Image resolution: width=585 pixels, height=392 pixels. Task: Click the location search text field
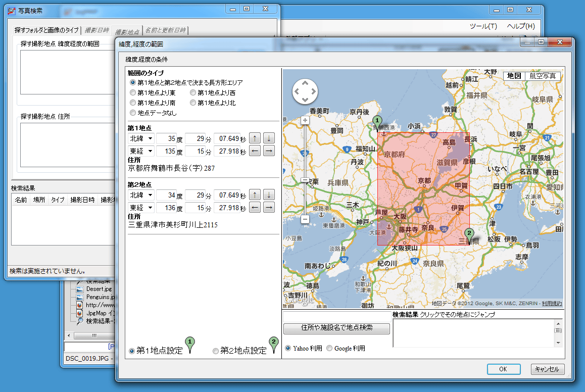point(336,317)
